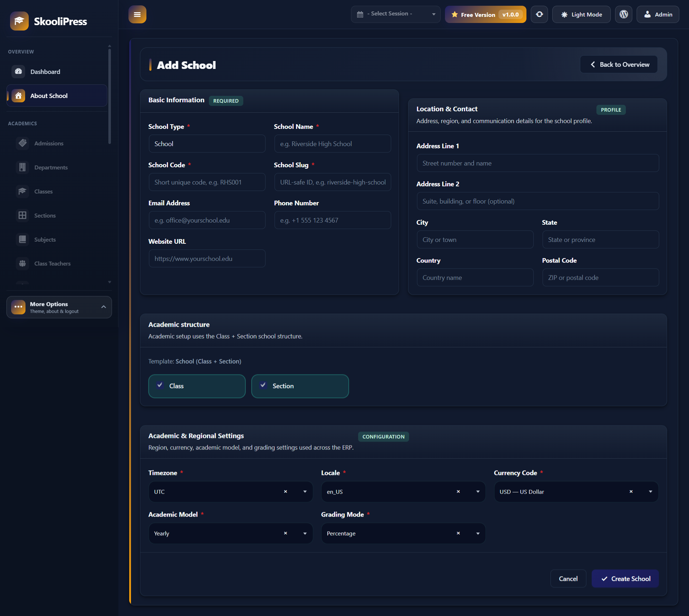This screenshot has height=616, width=689.
Task: Click the Admin user icon
Action: coord(647,14)
